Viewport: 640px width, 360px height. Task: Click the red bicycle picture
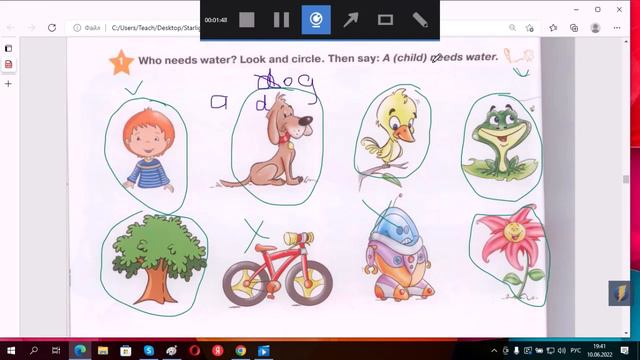pos(278,269)
